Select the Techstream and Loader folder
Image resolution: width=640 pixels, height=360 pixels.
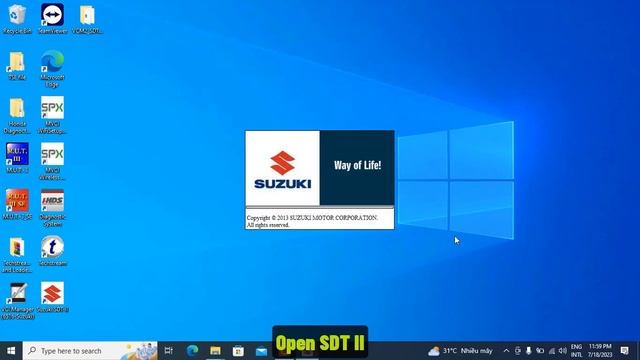coord(17,255)
